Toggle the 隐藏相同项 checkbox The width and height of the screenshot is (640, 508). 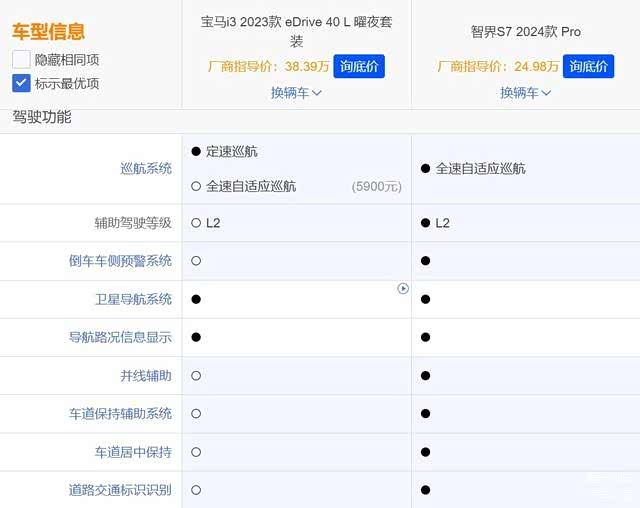[x=22, y=60]
